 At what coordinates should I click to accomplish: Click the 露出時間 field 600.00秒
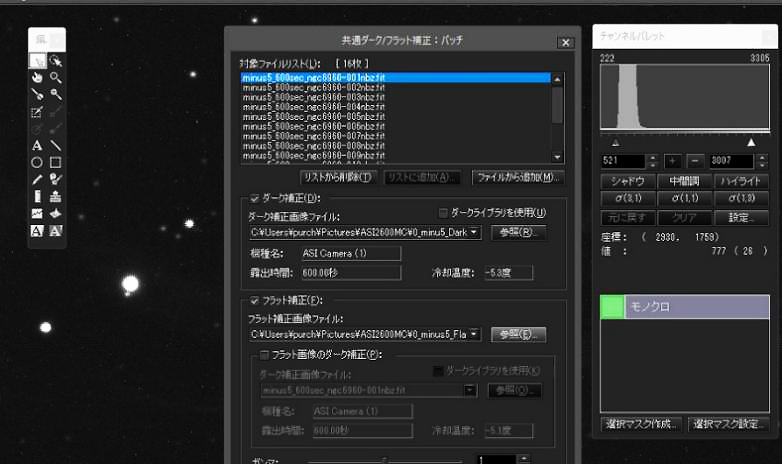coord(350,273)
